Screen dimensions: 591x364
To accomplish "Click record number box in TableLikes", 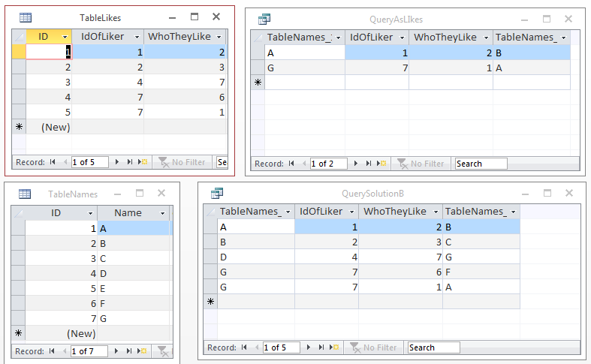I will coord(89,162).
